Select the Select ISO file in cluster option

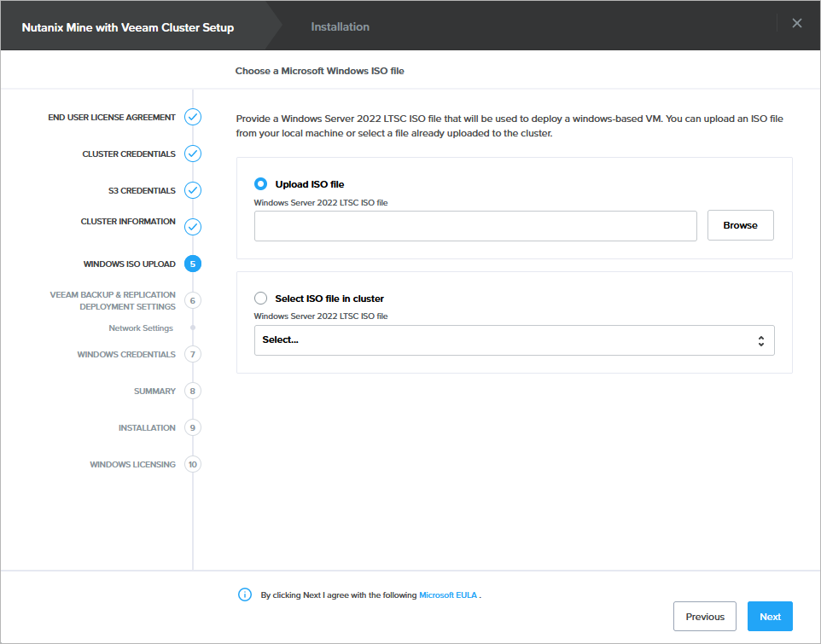261,298
